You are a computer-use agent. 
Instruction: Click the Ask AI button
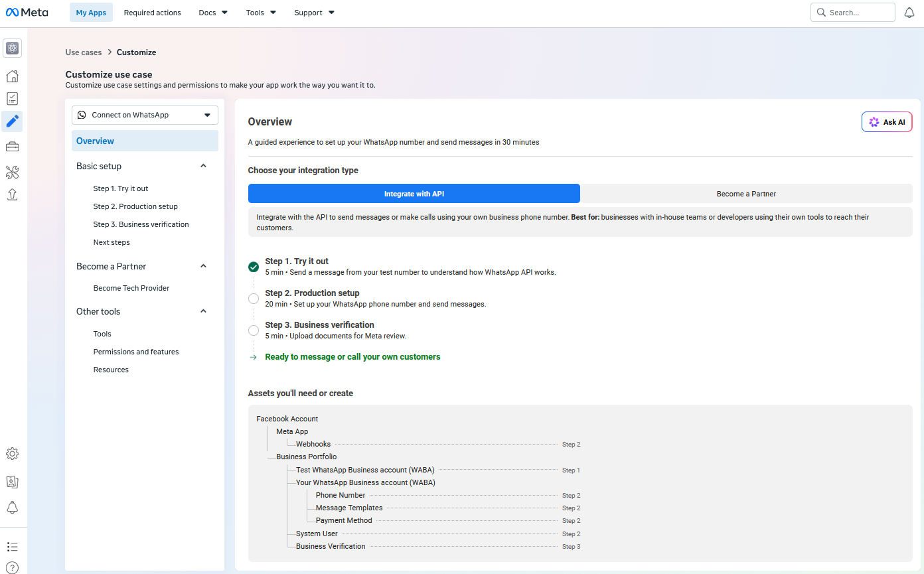click(887, 122)
